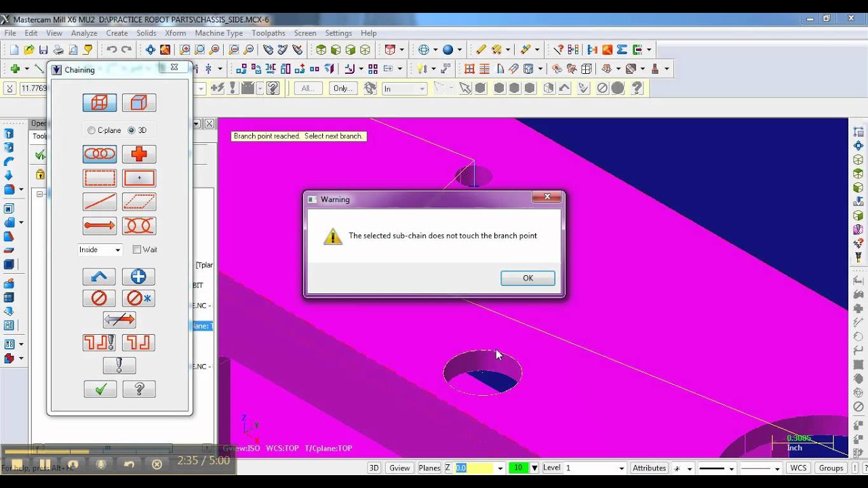Click the Groups status bar button
Image resolution: width=868 pixels, height=488 pixels.
point(831,468)
